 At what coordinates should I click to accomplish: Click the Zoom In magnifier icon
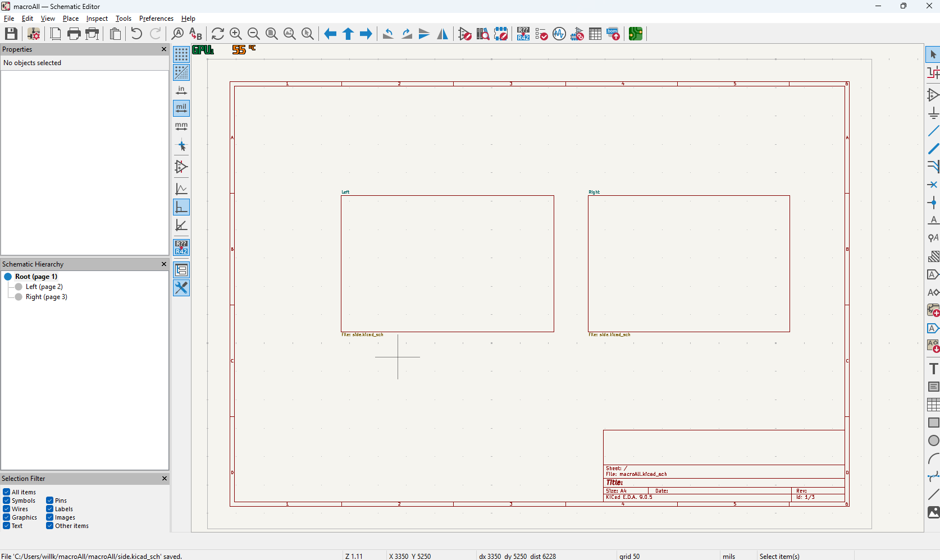coord(236,34)
